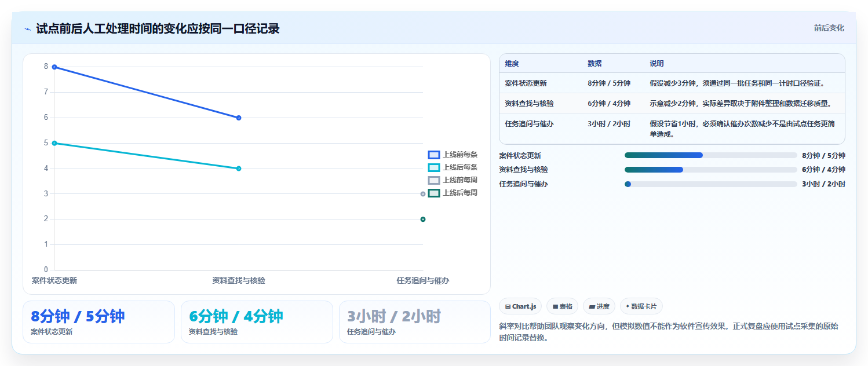Click progress value 6分钟 / 4分钟
This screenshot has width=868, height=366.
[x=823, y=170]
